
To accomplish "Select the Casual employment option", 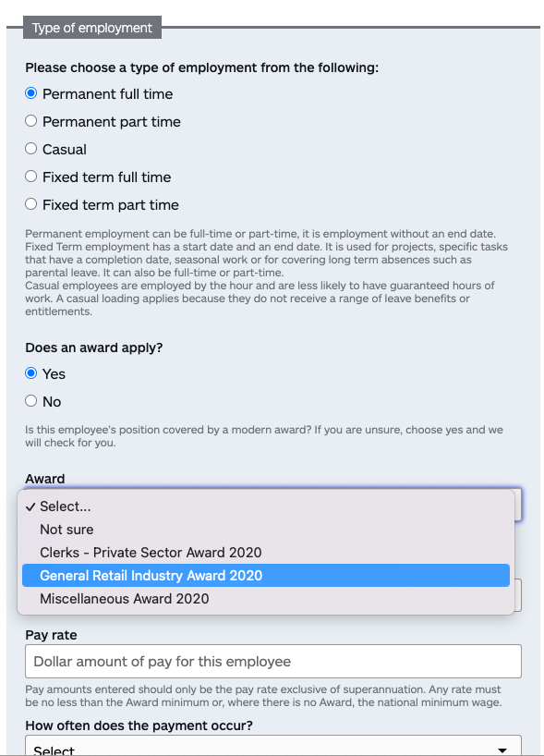I will click(x=30, y=149).
